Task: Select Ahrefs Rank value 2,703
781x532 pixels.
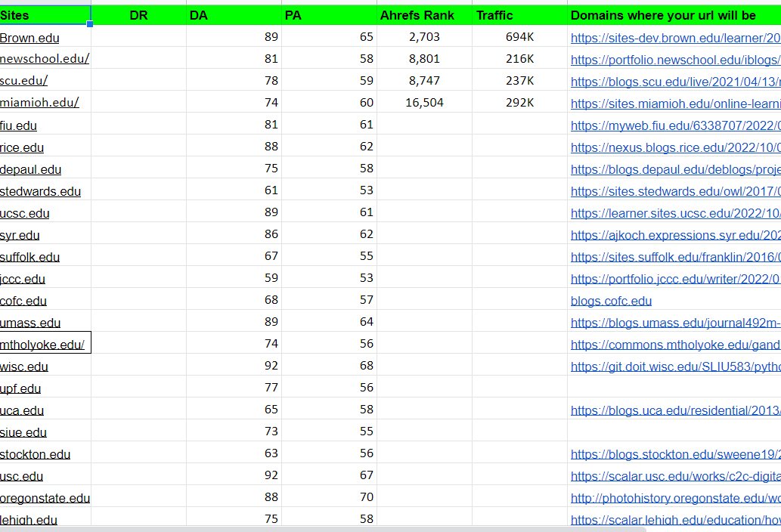Action: 424,37
